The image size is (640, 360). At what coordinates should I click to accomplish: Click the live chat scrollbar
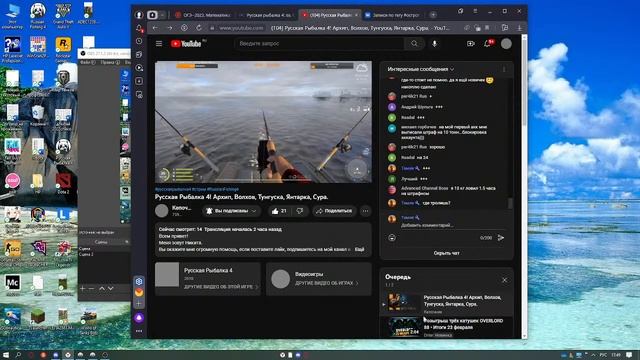click(510, 203)
